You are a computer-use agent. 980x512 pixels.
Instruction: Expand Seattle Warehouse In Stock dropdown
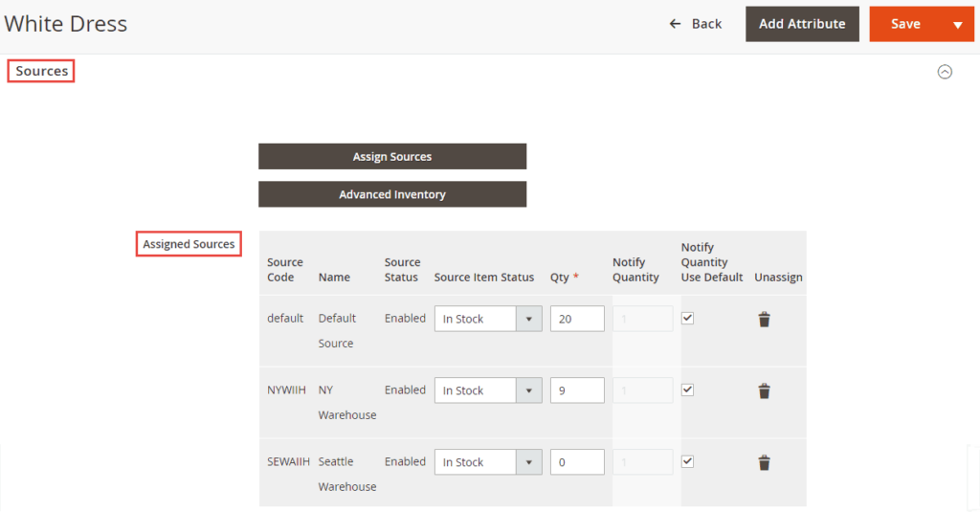coord(488,462)
